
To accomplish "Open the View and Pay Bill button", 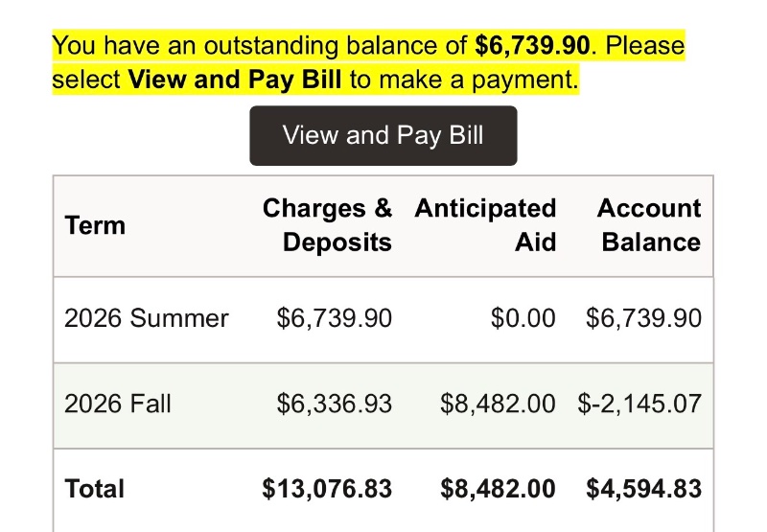I will (x=383, y=135).
